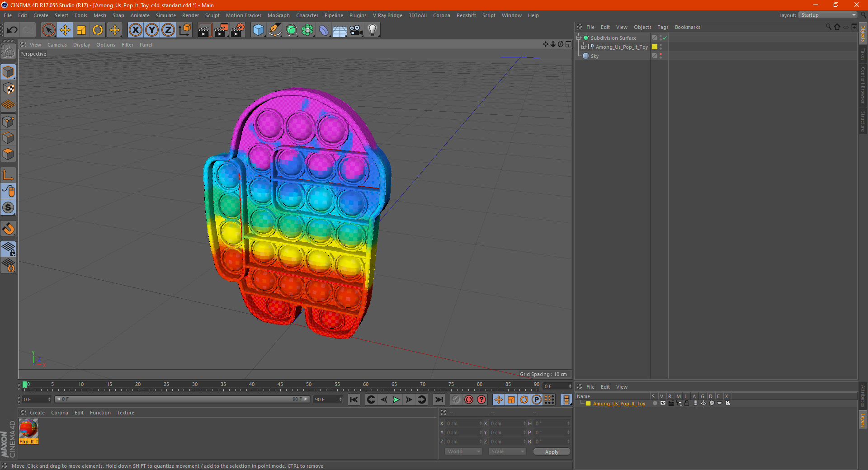Switch to Points mode icon
The width and height of the screenshot is (868, 470).
pos(8,122)
